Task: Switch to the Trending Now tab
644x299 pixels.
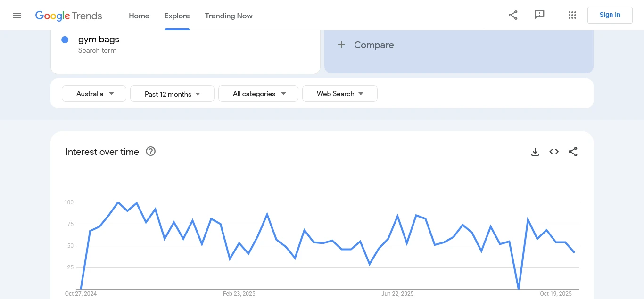Action: (229, 16)
